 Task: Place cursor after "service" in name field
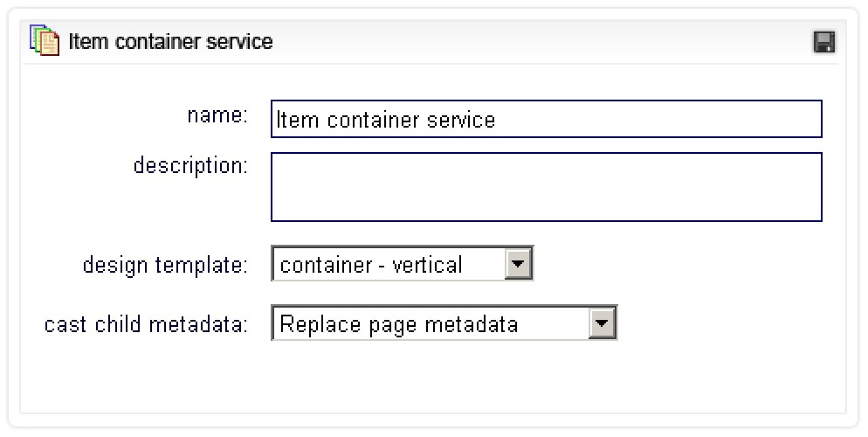point(498,120)
